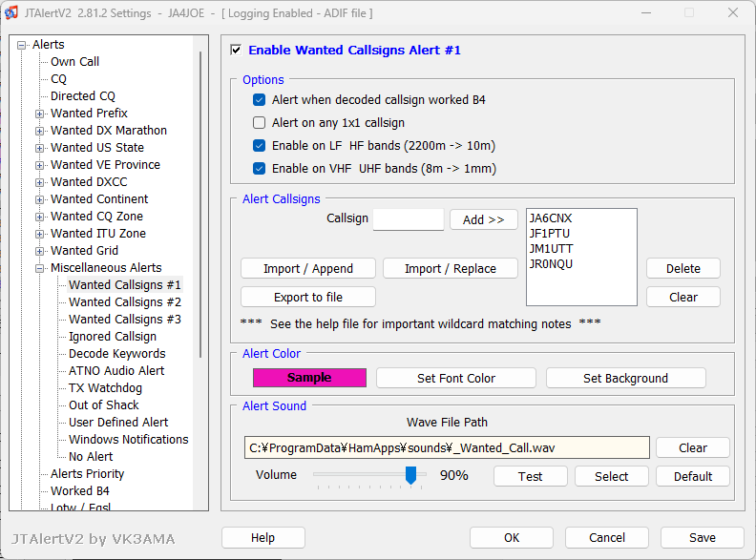Select JF1PTU in the callsign list
Image resolution: width=756 pixels, height=560 pixels.
[550, 234]
